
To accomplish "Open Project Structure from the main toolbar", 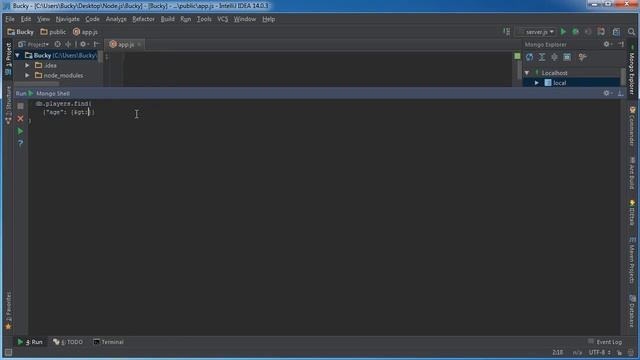I will (616, 31).
